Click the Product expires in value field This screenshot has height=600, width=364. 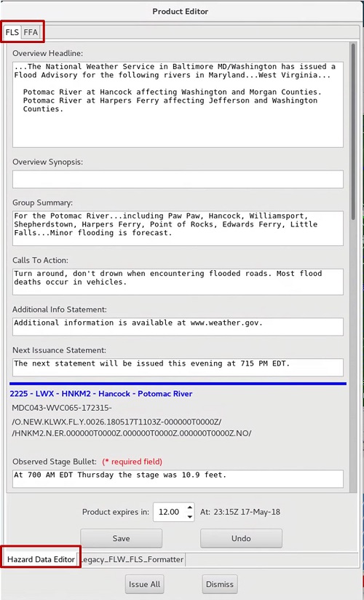(170, 512)
